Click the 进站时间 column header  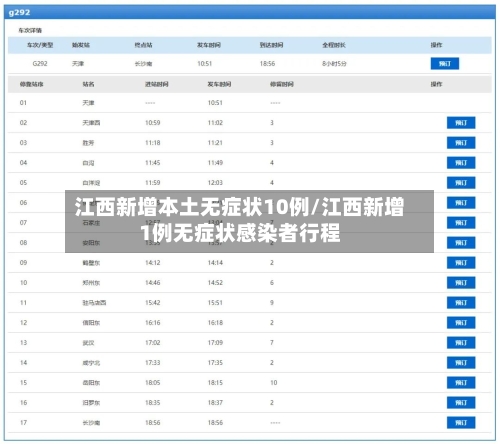[x=157, y=84]
